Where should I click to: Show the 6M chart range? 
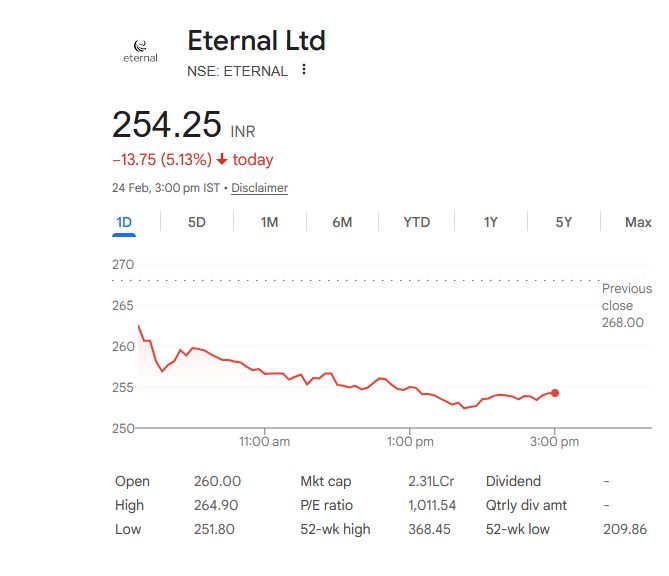coord(342,222)
